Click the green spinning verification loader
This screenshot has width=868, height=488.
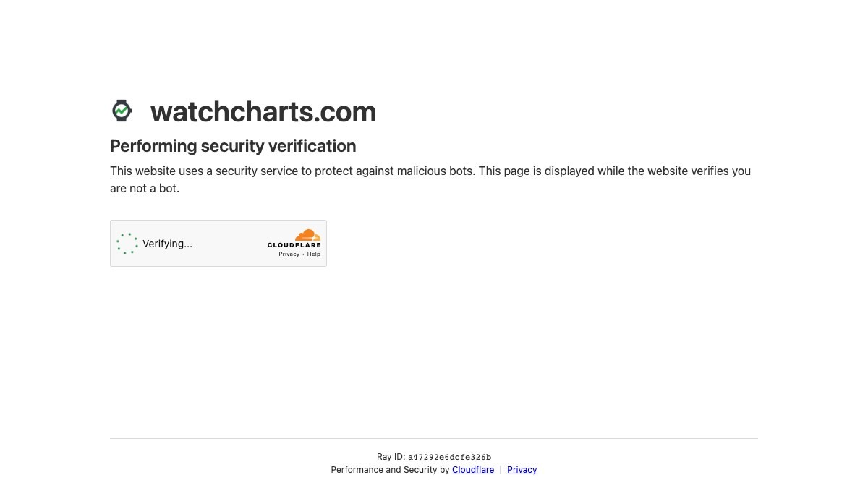tap(127, 244)
